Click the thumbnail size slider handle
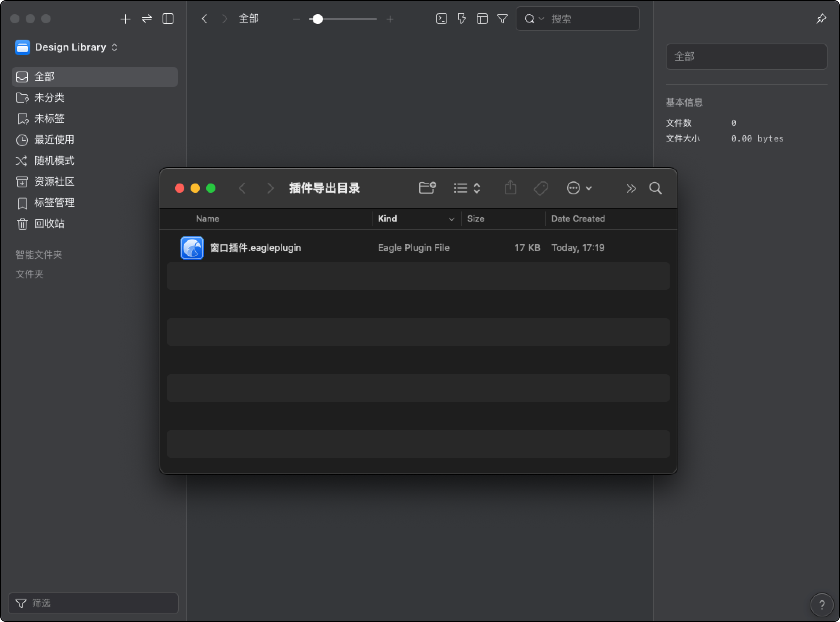The height and width of the screenshot is (622, 840). tap(318, 19)
